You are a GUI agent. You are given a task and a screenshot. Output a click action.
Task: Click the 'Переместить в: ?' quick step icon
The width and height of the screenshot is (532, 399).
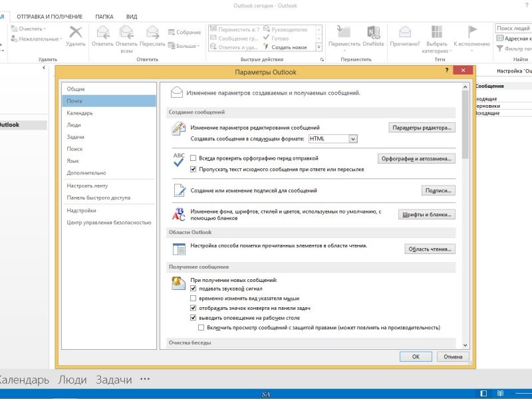(213, 29)
